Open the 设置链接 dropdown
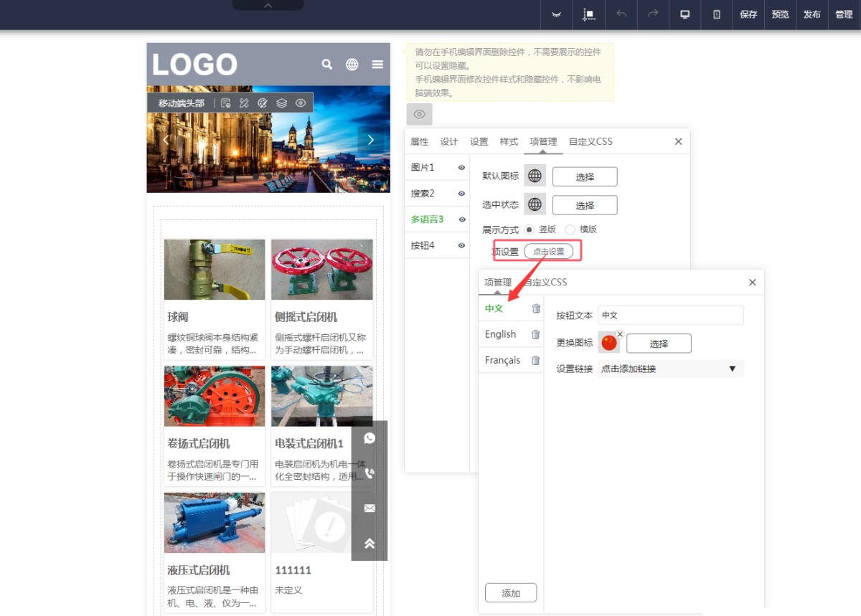 tap(670, 369)
